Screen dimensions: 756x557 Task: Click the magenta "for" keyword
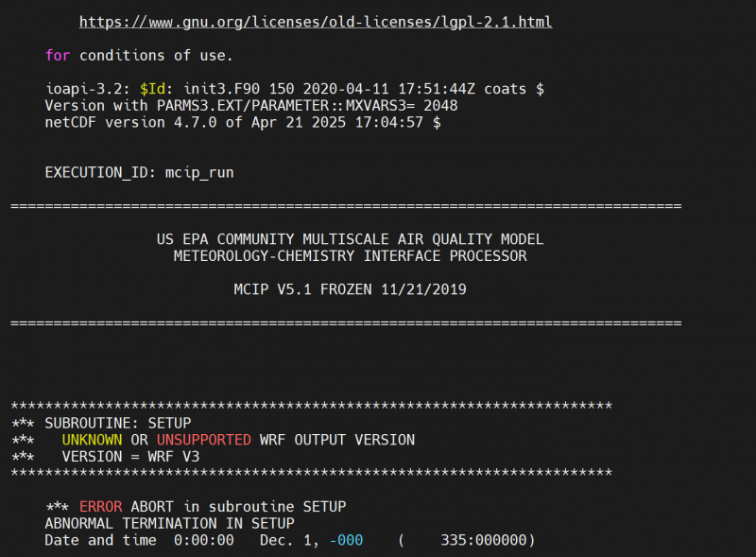point(58,55)
